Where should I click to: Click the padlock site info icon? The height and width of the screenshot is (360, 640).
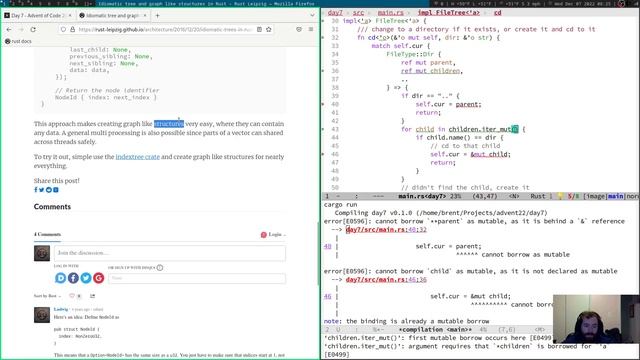(x=73, y=29)
